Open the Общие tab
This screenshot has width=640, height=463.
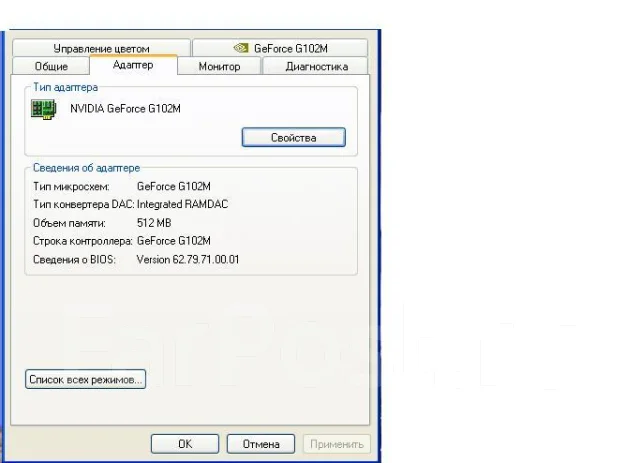click(x=51, y=66)
